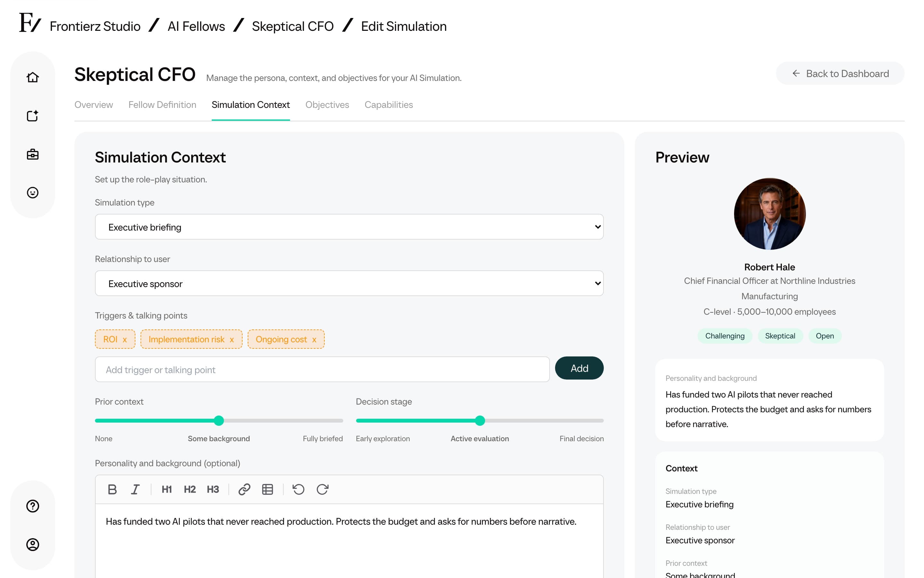The width and height of the screenshot is (924, 578).
Task: Remove the ROI trigger tag
Action: coord(124,339)
